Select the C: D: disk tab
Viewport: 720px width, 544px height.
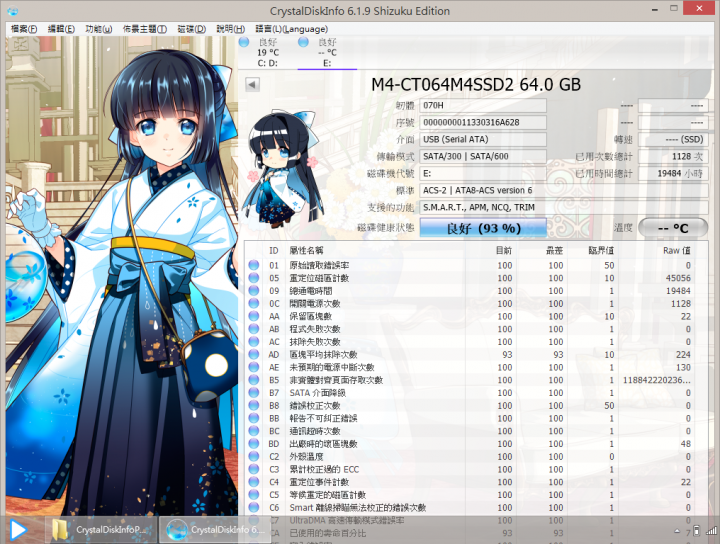tap(267, 53)
